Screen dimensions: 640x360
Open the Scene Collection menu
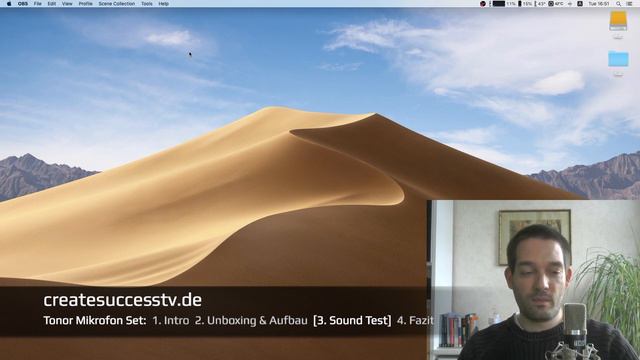point(116,4)
